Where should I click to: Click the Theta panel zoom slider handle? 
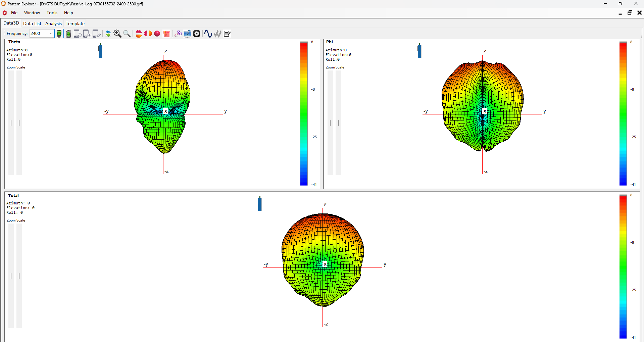coord(11,123)
